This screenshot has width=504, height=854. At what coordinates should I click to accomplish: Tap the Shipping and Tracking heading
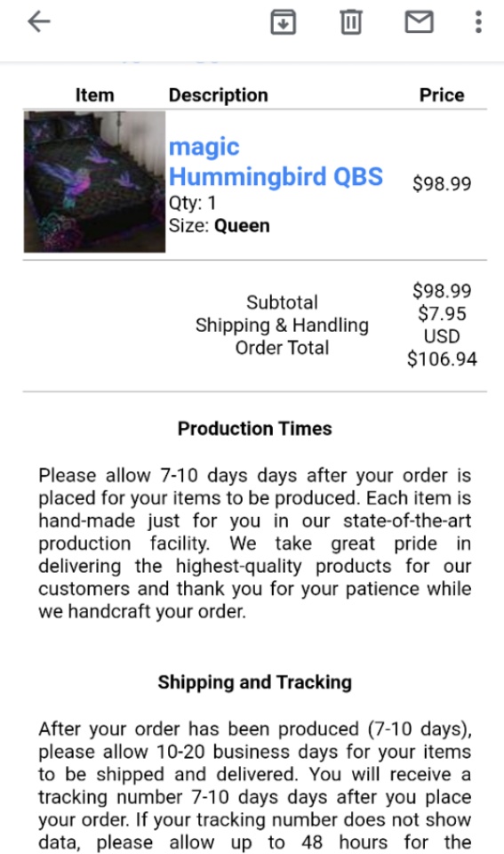255,682
